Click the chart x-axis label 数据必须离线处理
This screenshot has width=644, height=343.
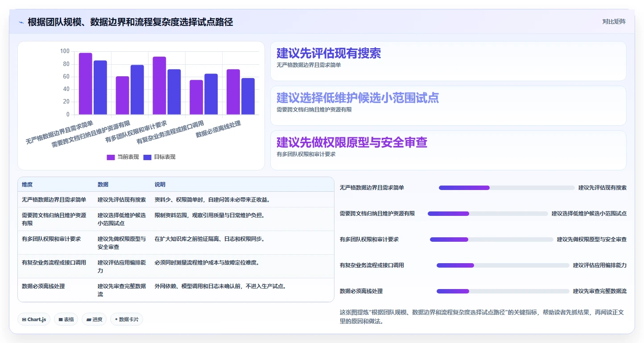pyautogui.click(x=219, y=129)
